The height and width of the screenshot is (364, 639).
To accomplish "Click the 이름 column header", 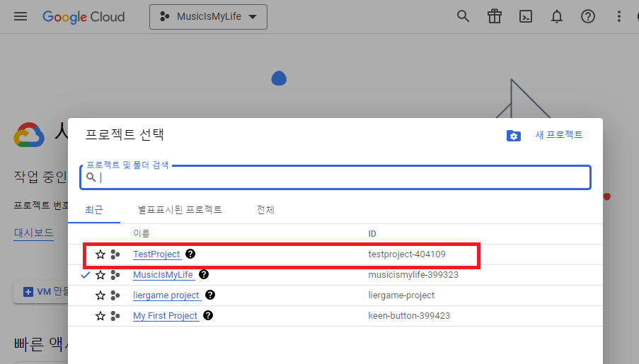I will [142, 234].
